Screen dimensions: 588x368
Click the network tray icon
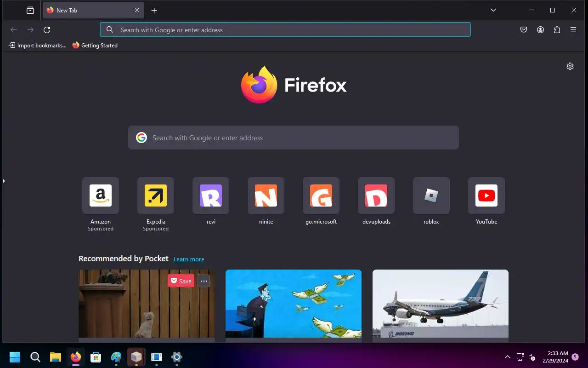pyautogui.click(x=520, y=357)
